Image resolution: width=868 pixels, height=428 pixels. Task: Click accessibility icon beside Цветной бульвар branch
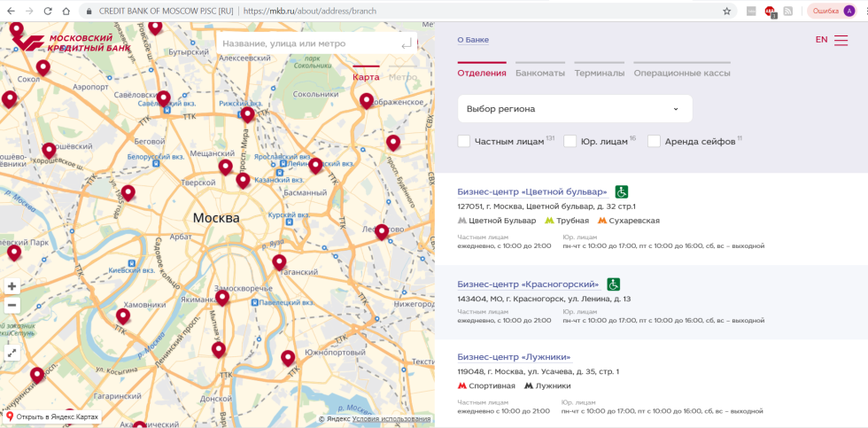pyautogui.click(x=622, y=191)
